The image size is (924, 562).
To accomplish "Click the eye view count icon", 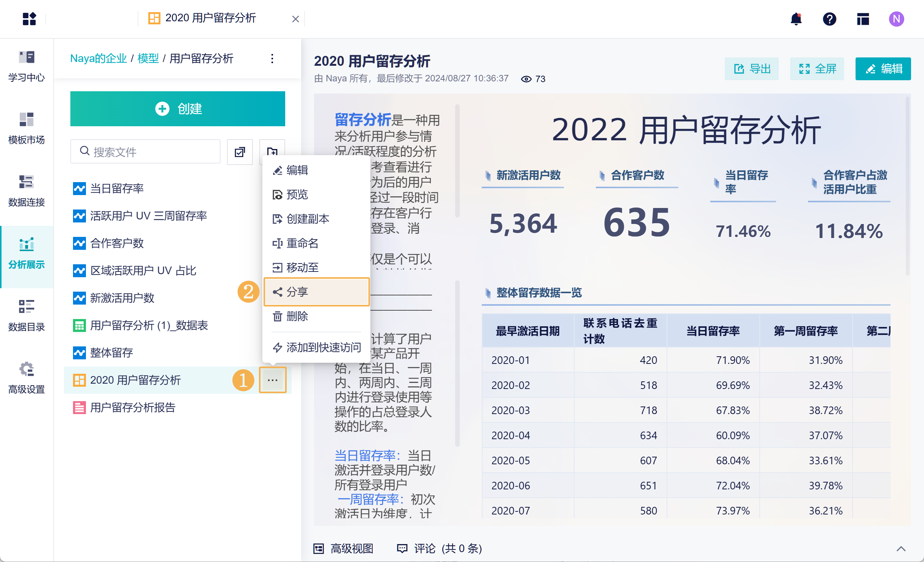I will pos(526,79).
